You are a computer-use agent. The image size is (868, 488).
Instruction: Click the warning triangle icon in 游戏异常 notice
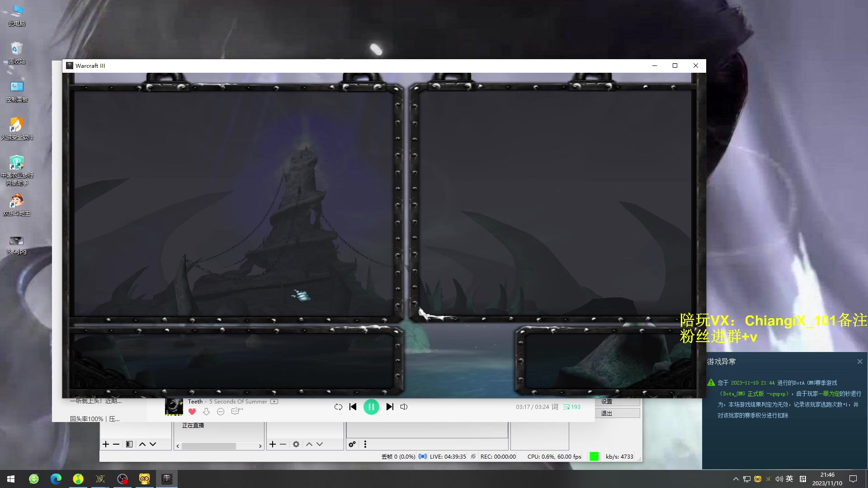coord(711,383)
